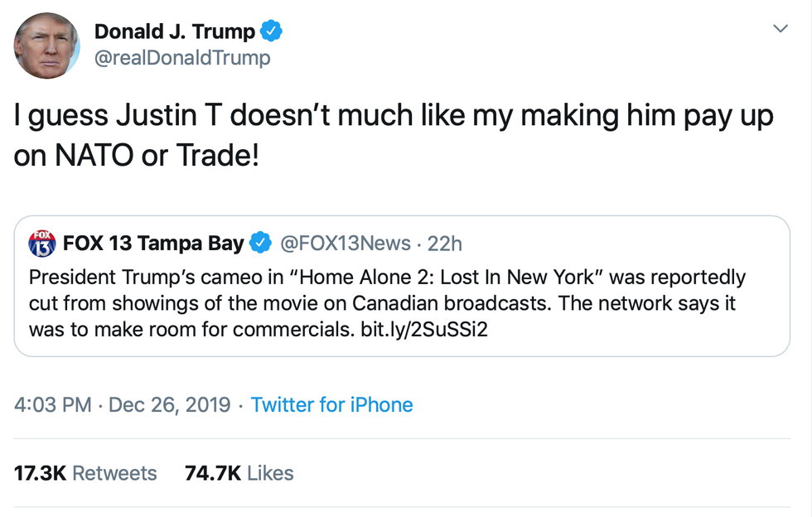Open the tweet options chevron menu

tap(779, 29)
